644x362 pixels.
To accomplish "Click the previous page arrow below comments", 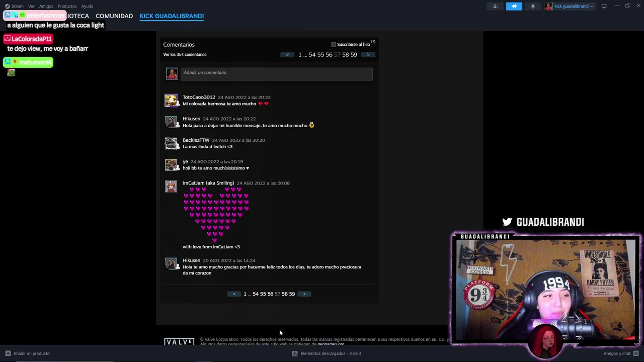I will coord(234,294).
